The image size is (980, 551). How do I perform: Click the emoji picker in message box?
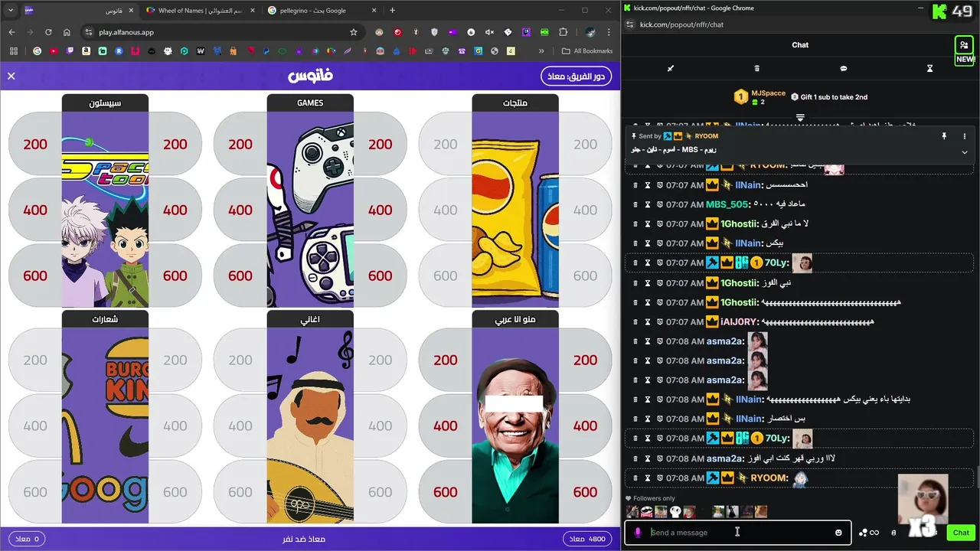[x=838, y=533]
